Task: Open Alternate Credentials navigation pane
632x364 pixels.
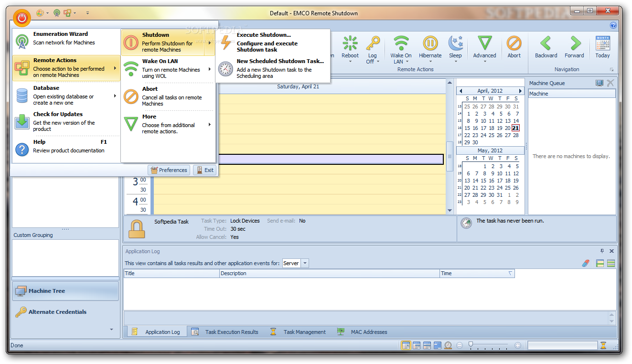Action: (x=65, y=312)
